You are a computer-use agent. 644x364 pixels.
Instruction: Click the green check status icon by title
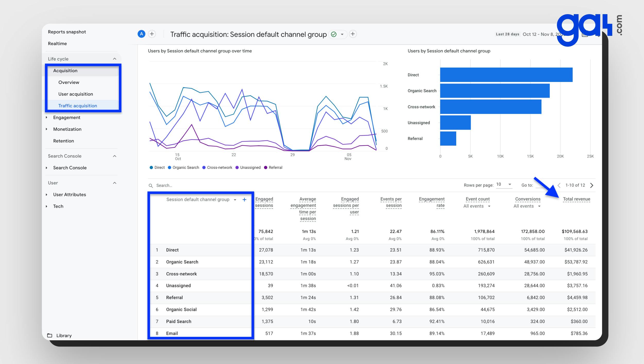coord(334,34)
